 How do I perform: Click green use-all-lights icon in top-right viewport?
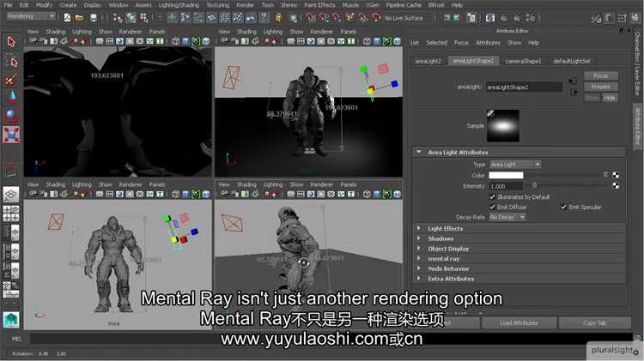click(x=387, y=41)
